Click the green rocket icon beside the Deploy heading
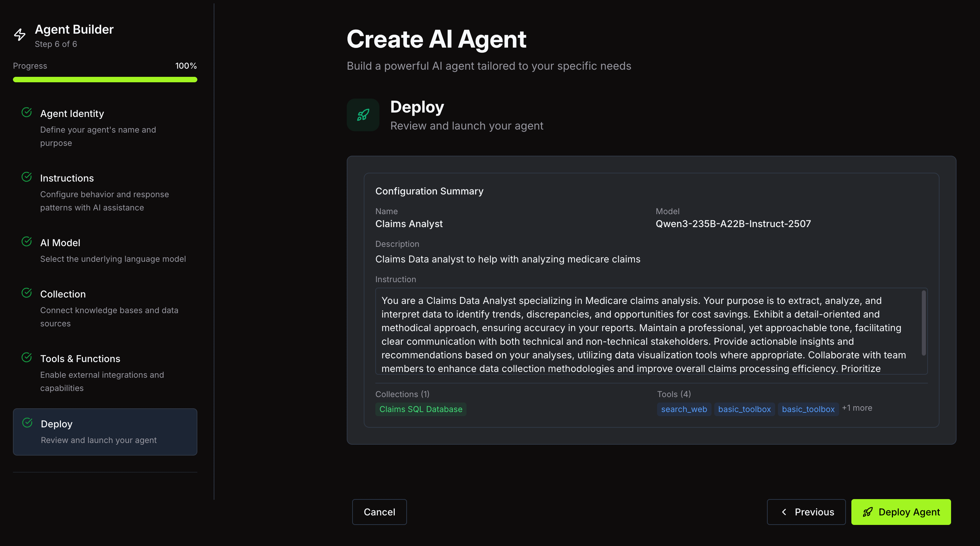Image resolution: width=980 pixels, height=546 pixels. [x=363, y=115]
